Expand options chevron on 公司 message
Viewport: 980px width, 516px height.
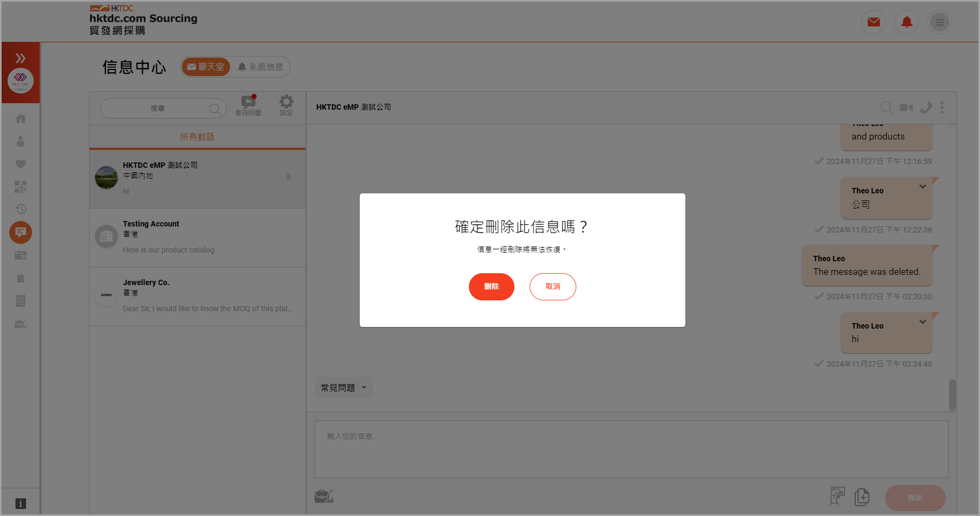click(x=922, y=186)
